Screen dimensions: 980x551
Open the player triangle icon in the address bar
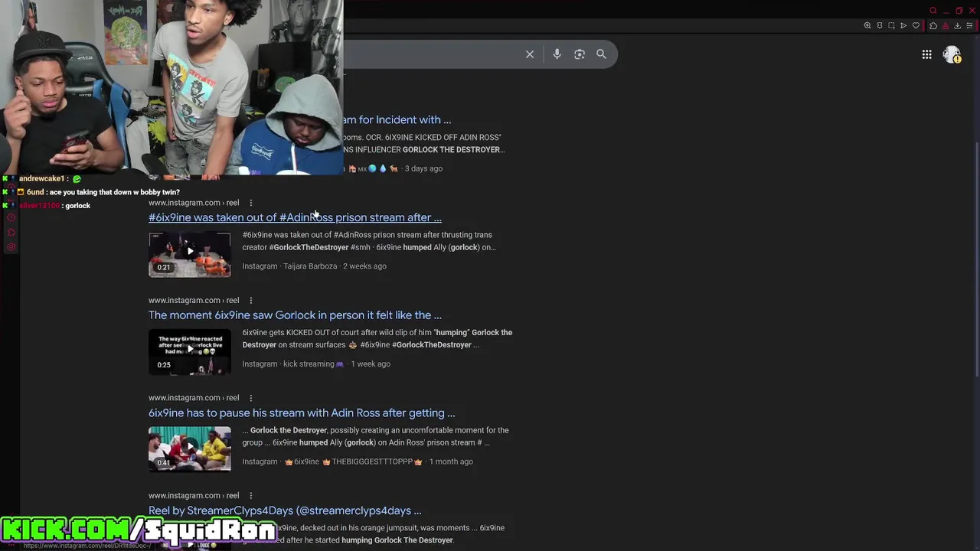tap(903, 25)
